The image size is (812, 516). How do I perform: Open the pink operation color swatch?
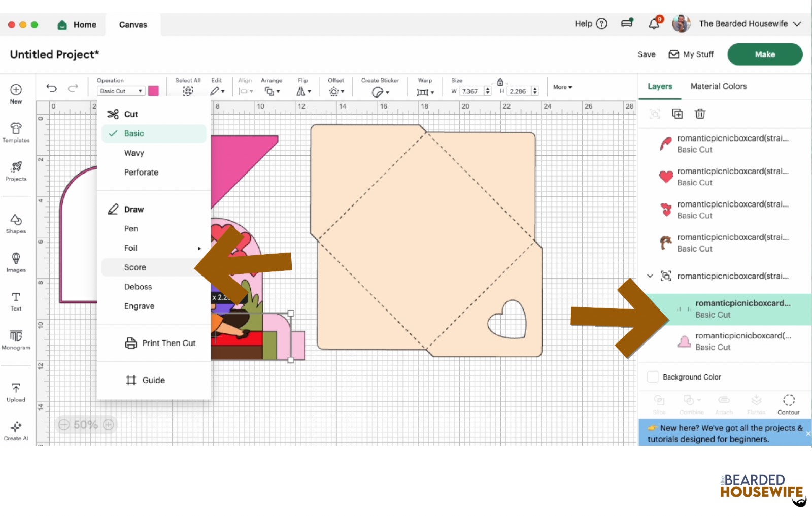click(153, 91)
